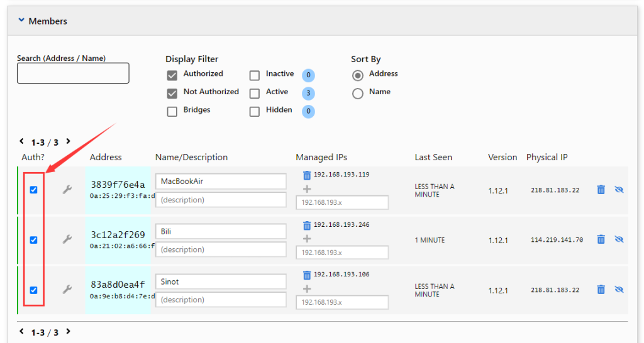Open wrench settings for MacBookAir member
The width and height of the screenshot is (644, 343).
[67, 190]
